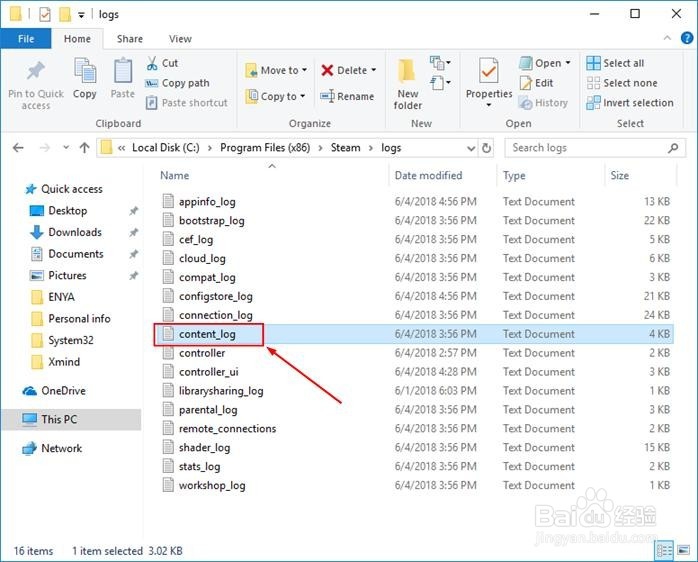Select Documents in navigation pane

click(x=66, y=254)
